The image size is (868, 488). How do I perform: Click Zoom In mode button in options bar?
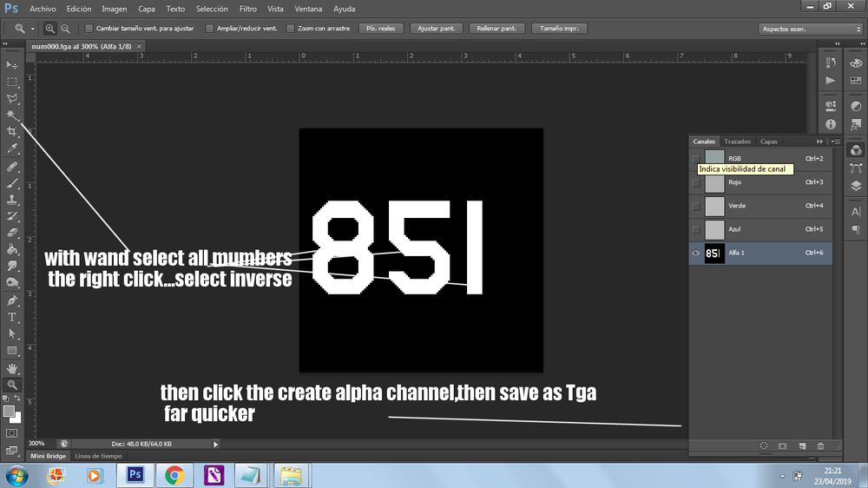pyautogui.click(x=49, y=29)
